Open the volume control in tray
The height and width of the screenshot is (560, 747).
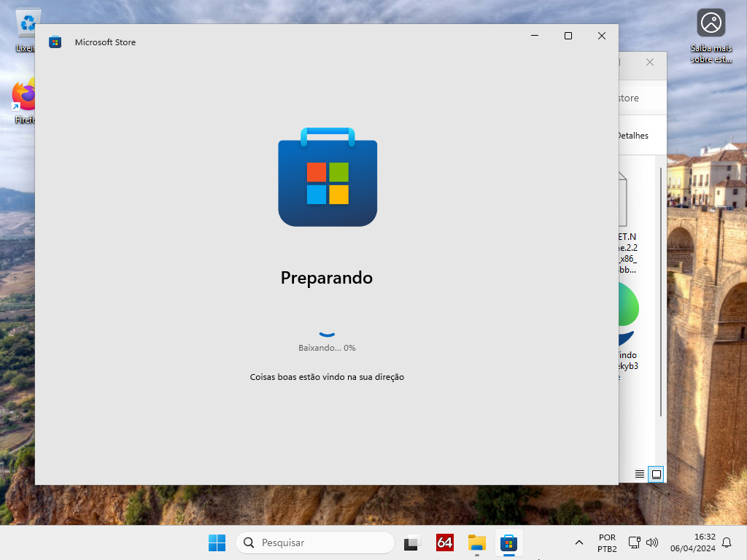pyautogui.click(x=651, y=542)
